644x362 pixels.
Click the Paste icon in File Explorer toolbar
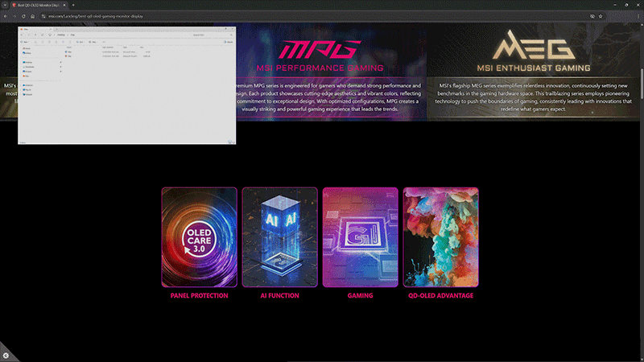click(x=49, y=42)
